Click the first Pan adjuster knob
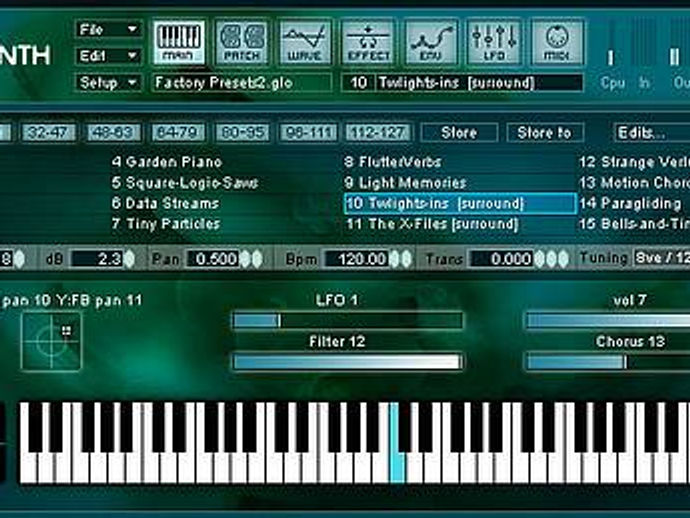Screen dimensions: 690x518 (246, 259)
